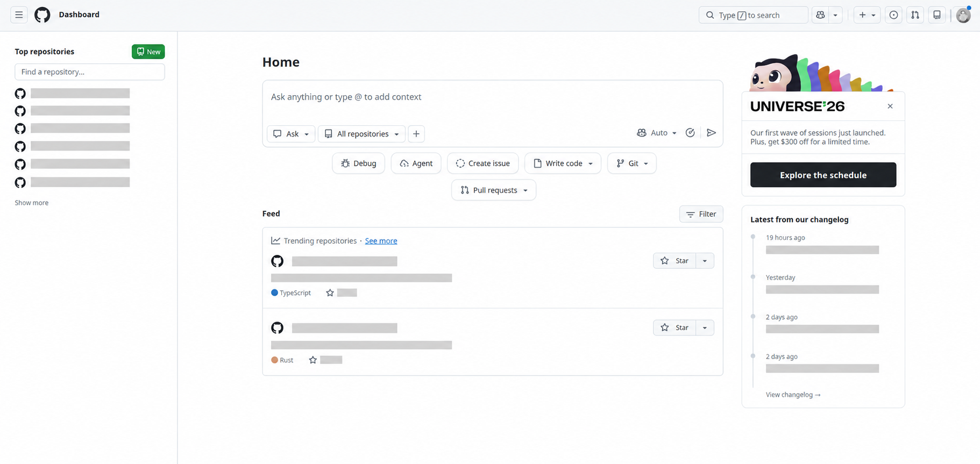Open the hamburger navigation menu
Image resolution: width=980 pixels, height=464 pixels.
tap(19, 15)
